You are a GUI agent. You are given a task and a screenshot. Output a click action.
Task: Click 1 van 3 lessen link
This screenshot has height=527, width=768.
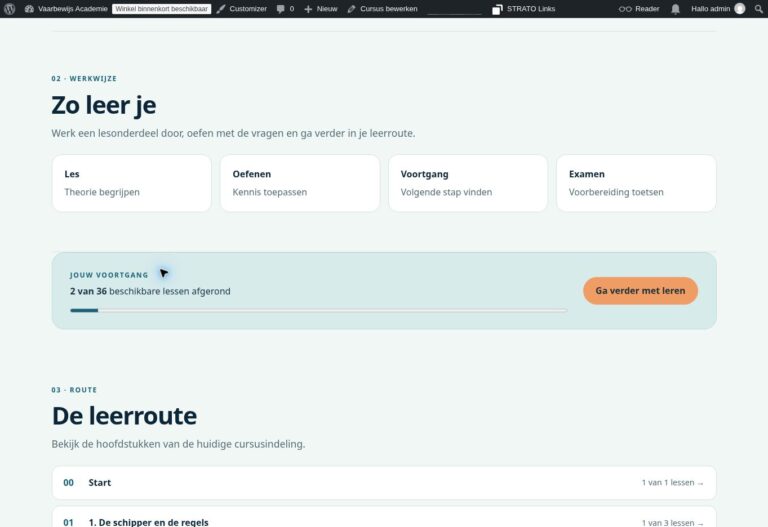(672, 523)
